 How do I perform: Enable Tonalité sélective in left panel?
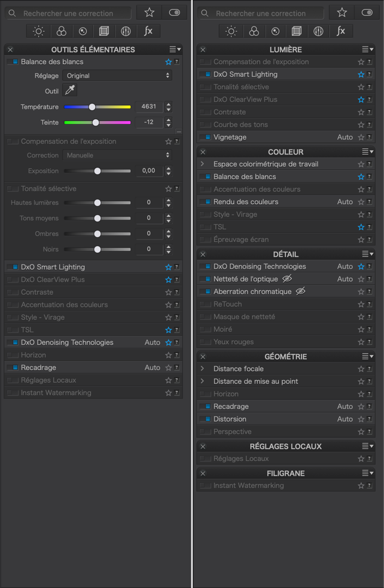(13, 189)
